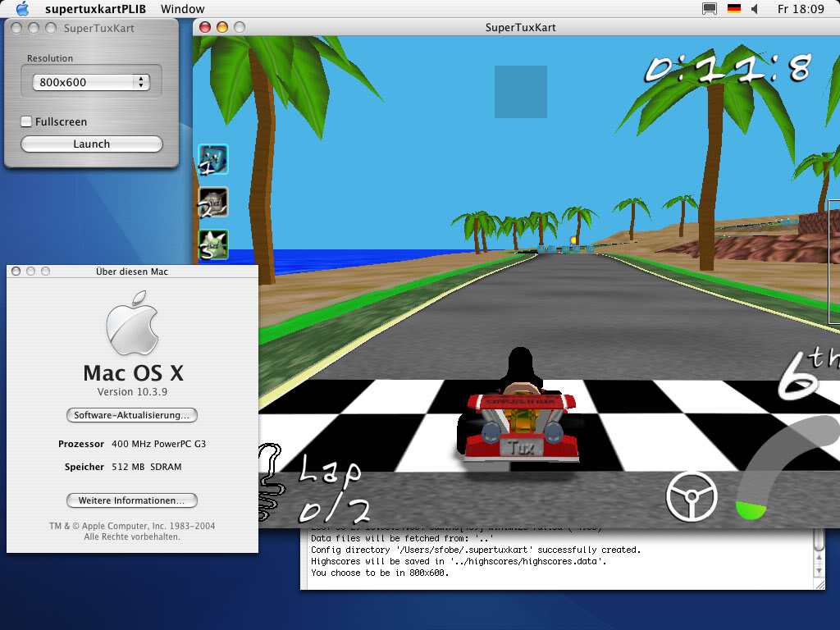Click the second place racer icon

pos(213,202)
